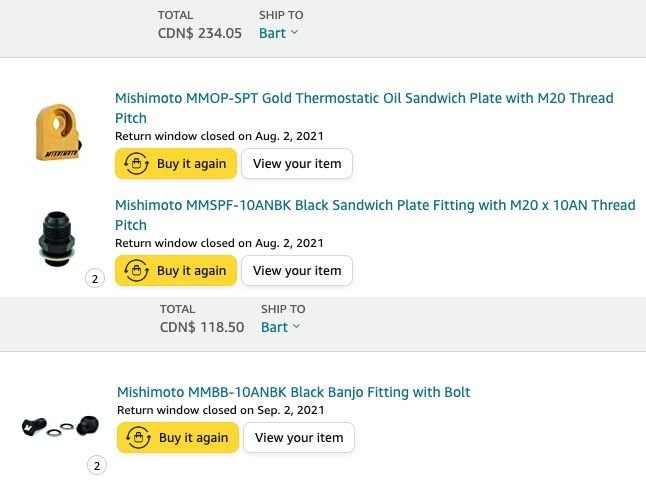646x497 pixels.
Task: Click quantity badge 2 on Sandwich Plate Fitting image
Action: [x=95, y=279]
